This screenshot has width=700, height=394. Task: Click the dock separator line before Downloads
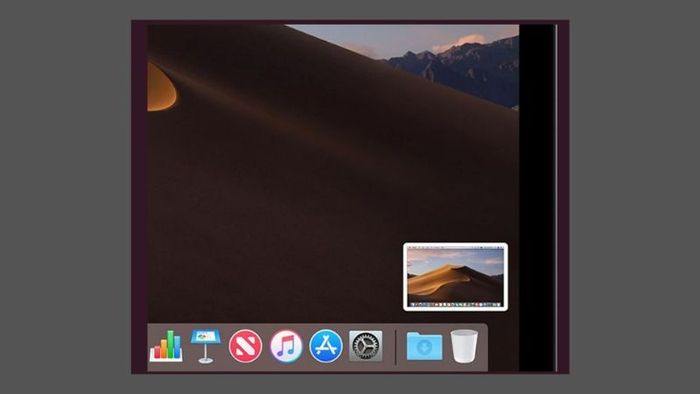point(396,347)
